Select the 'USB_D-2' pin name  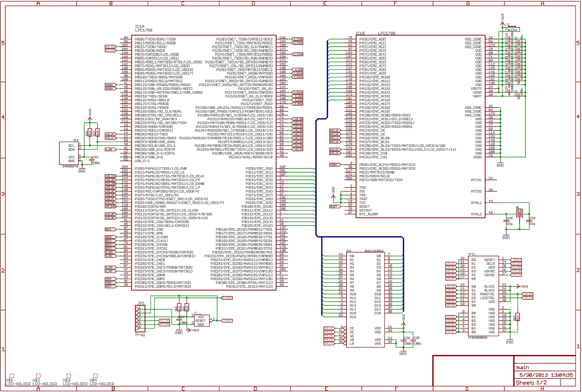142,161
